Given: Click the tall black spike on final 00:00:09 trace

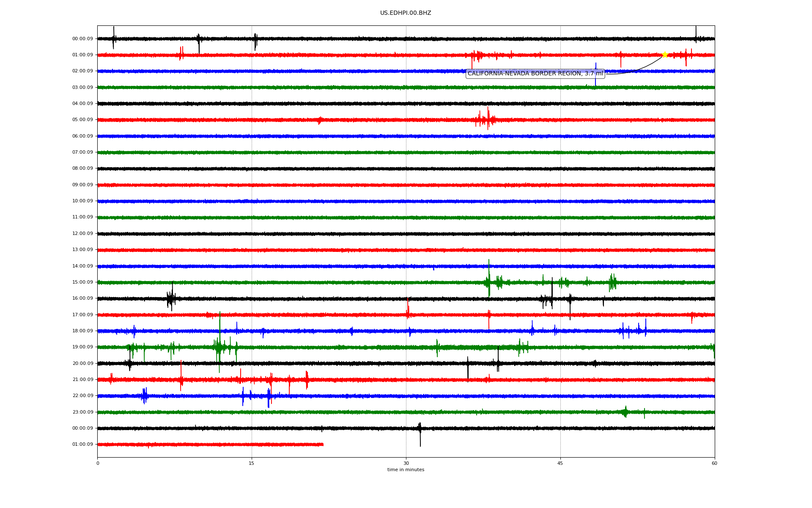Looking at the screenshot, I should pos(420,434).
